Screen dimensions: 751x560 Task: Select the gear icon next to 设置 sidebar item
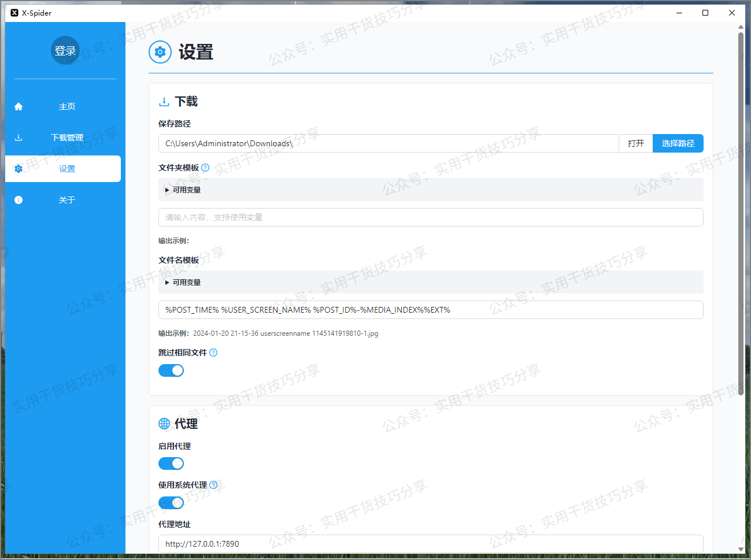tap(18, 169)
